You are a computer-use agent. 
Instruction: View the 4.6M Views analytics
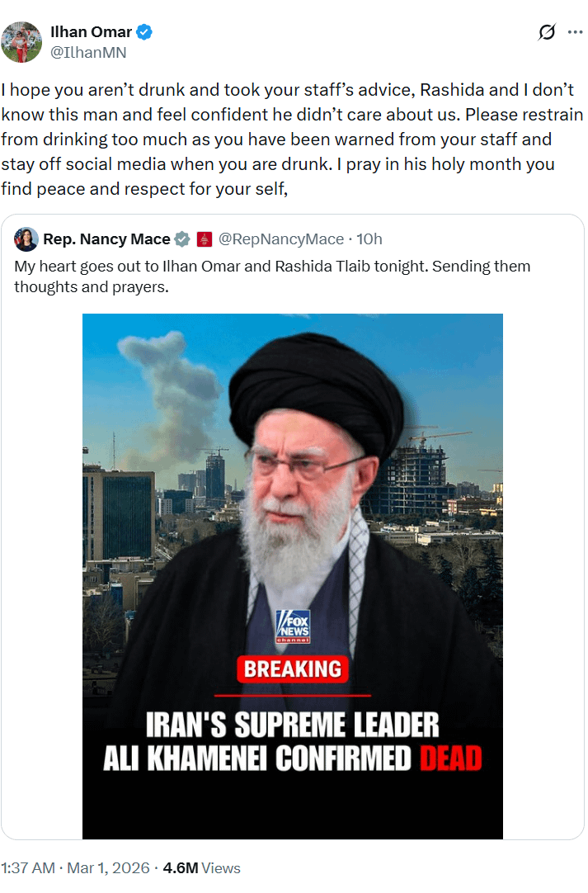point(201,868)
